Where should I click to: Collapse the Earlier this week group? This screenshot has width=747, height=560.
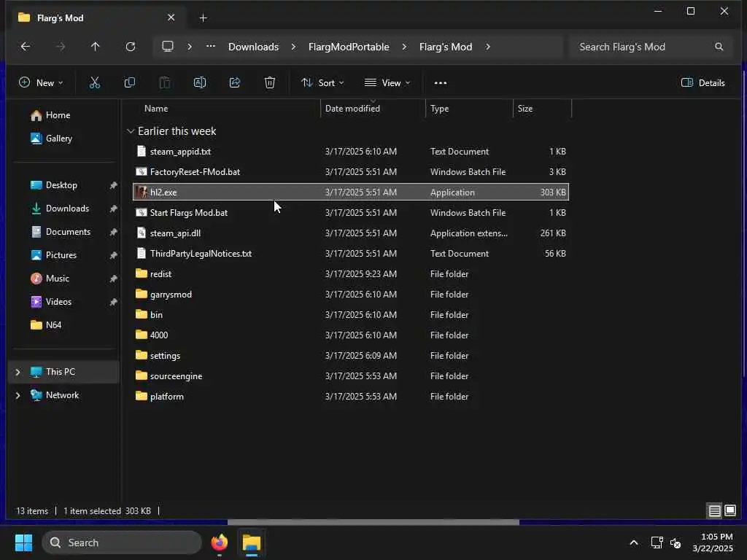[x=131, y=131]
